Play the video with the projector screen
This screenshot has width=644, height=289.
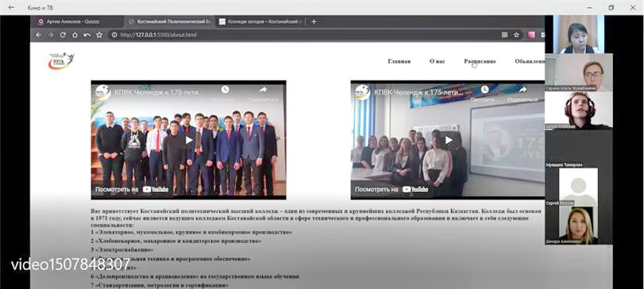pyautogui.click(x=448, y=140)
